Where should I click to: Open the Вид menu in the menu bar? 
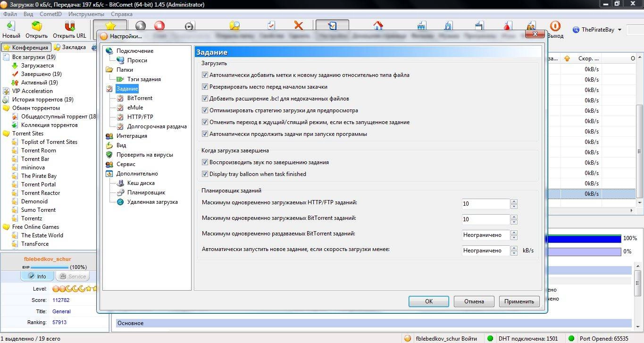[x=28, y=14]
